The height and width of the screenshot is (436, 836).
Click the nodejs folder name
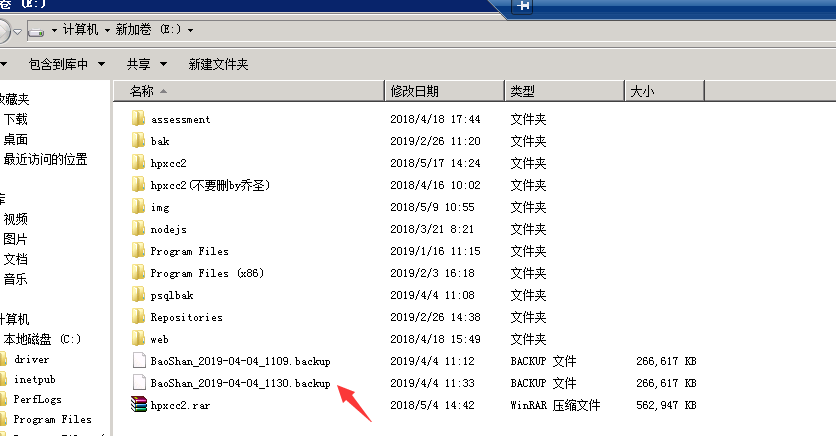(168, 229)
